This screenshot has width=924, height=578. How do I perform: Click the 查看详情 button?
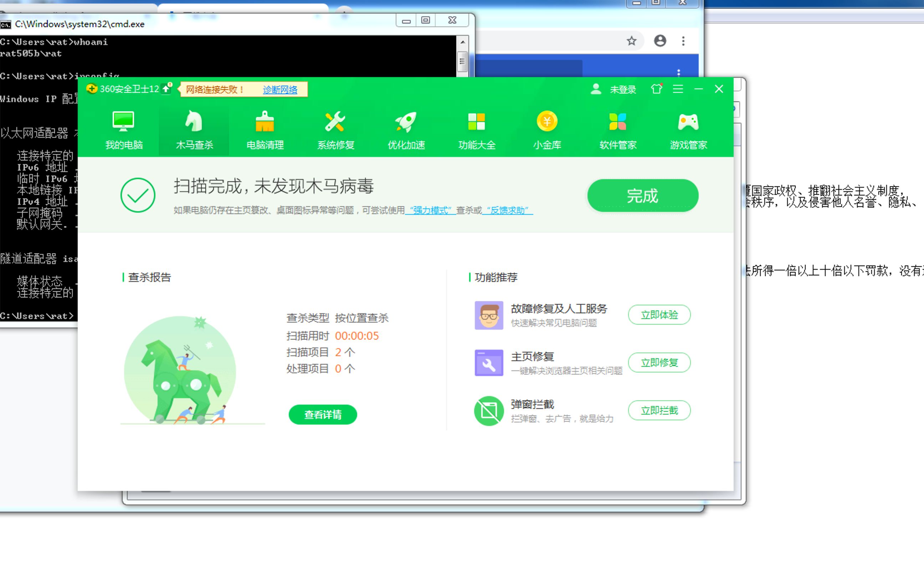tap(323, 414)
